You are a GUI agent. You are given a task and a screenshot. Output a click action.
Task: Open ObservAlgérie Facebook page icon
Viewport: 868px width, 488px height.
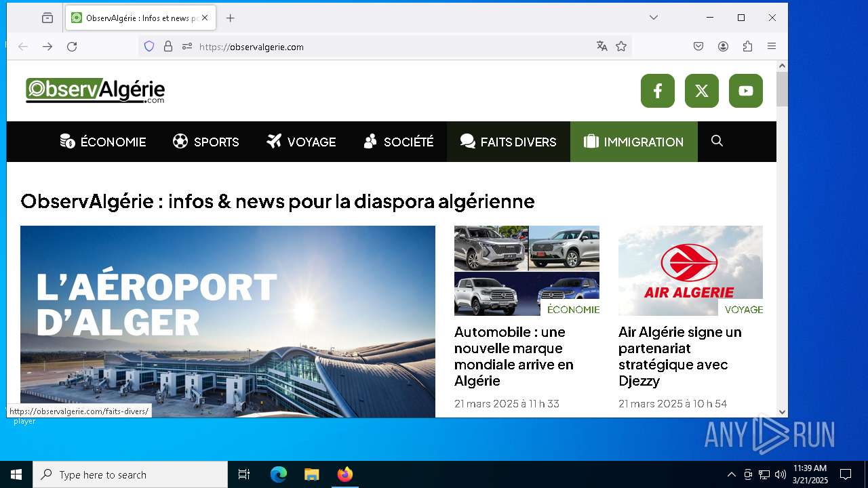click(658, 91)
